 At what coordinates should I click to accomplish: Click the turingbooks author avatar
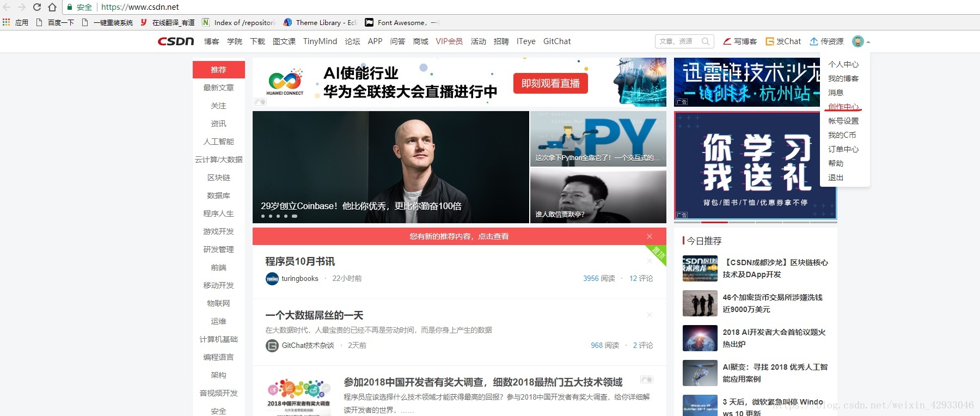272,279
